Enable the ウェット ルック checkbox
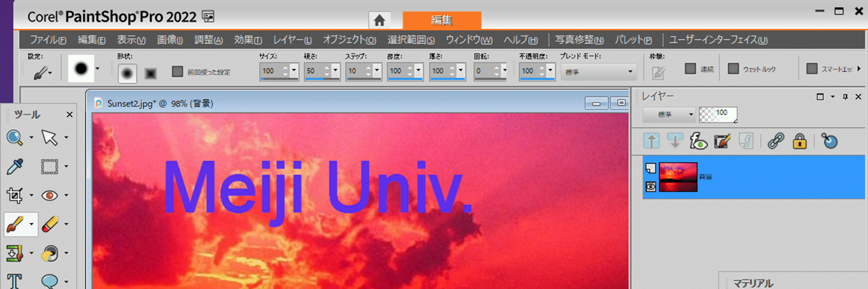This screenshot has width=868, height=289. pyautogui.click(x=733, y=69)
